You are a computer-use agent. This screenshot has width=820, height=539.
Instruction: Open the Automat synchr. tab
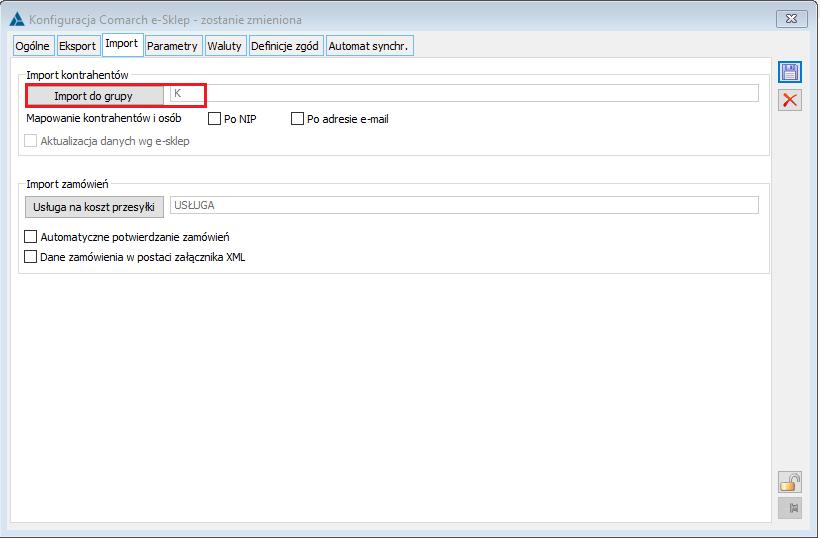coord(369,46)
